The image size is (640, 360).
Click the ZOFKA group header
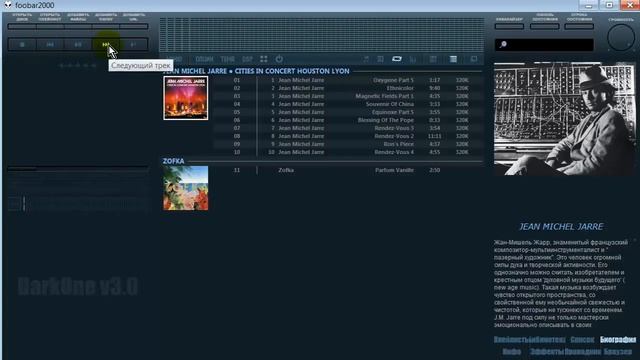173,161
